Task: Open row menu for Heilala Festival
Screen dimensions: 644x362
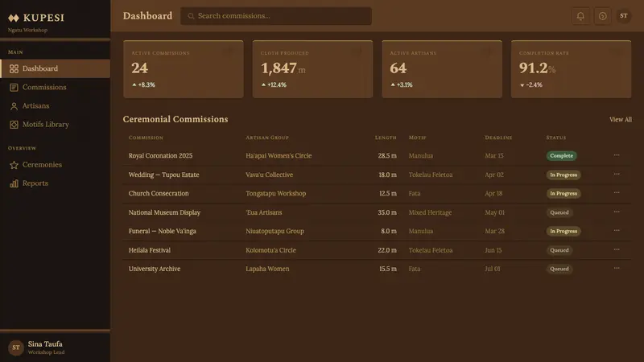Action: point(617,249)
